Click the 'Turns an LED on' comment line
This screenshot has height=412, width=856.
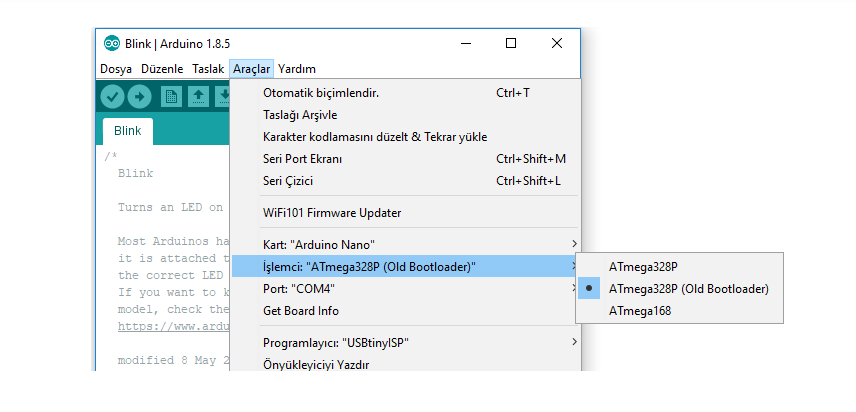(171, 207)
